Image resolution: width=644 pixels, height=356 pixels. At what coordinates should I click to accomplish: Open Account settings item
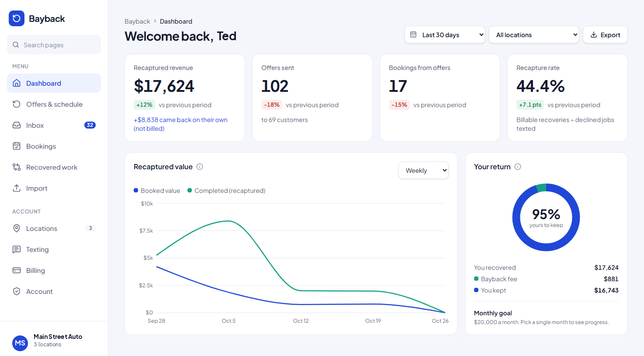[x=54, y=291]
